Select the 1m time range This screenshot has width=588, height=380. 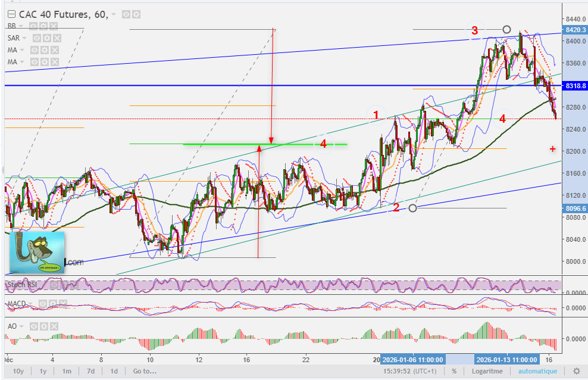(67, 371)
